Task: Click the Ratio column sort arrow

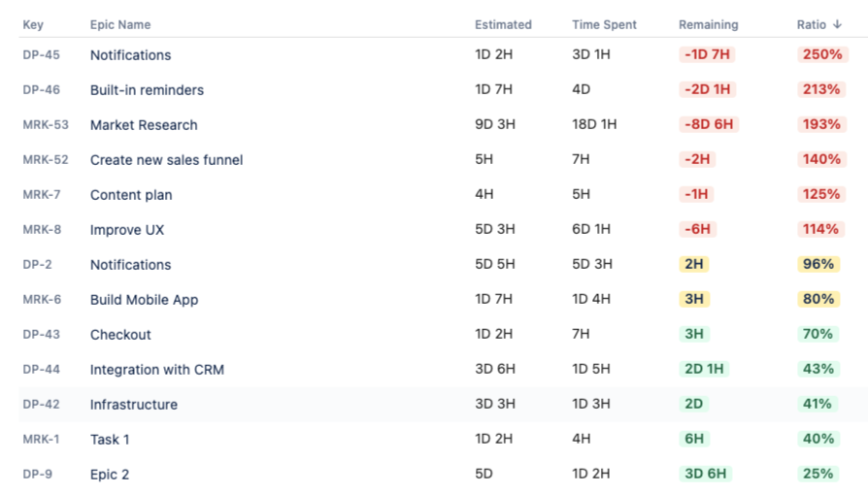Action: 837,24
